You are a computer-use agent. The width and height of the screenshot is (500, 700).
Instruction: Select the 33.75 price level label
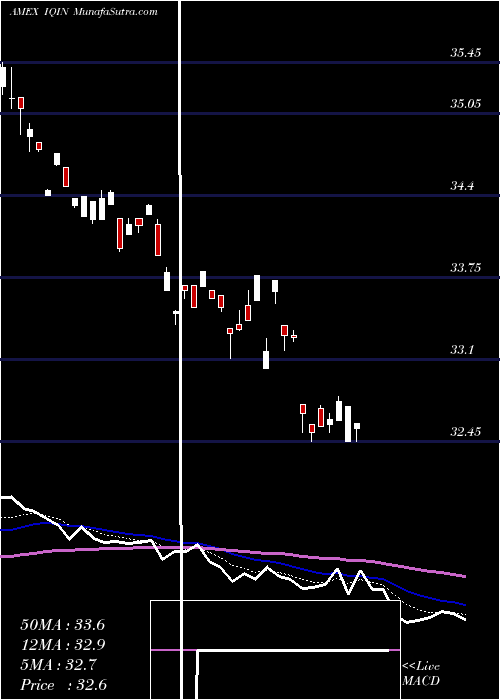click(x=466, y=268)
